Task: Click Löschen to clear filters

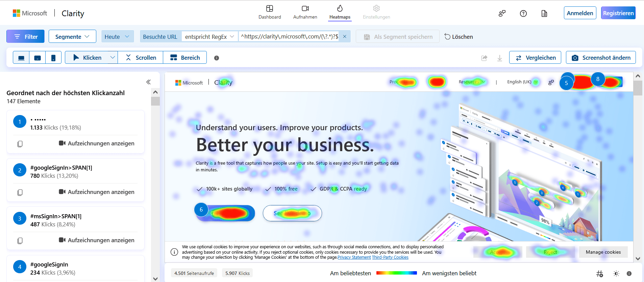Action: 459,36
